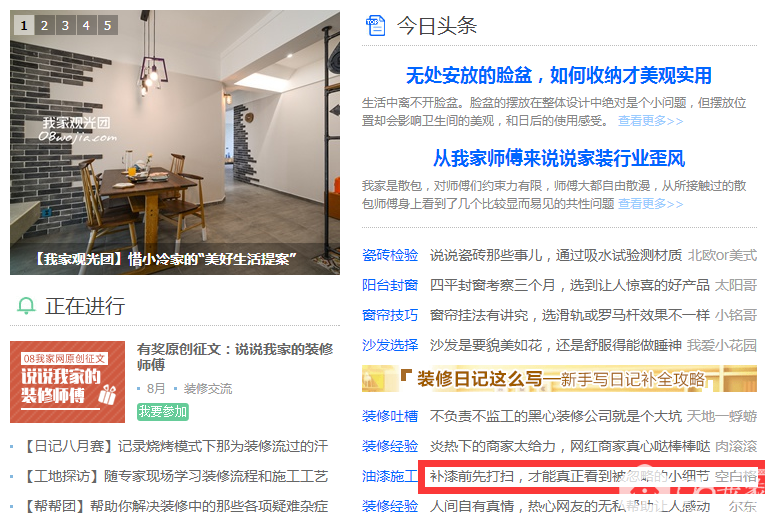Jump to carousel slide 5
The width and height of the screenshot is (774, 525).
[108, 25]
